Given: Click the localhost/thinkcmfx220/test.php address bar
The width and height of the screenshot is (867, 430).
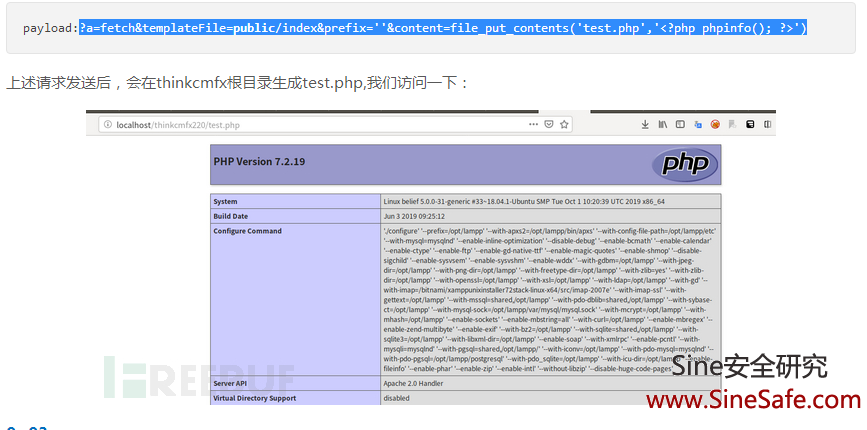Looking at the screenshot, I should pyautogui.click(x=300, y=125).
